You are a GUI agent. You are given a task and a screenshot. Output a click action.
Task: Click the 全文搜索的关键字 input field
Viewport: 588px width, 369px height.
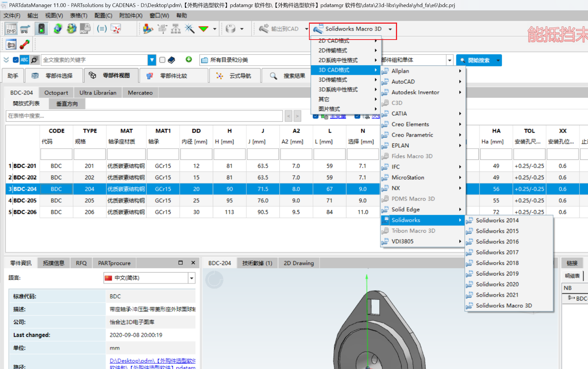coord(94,60)
